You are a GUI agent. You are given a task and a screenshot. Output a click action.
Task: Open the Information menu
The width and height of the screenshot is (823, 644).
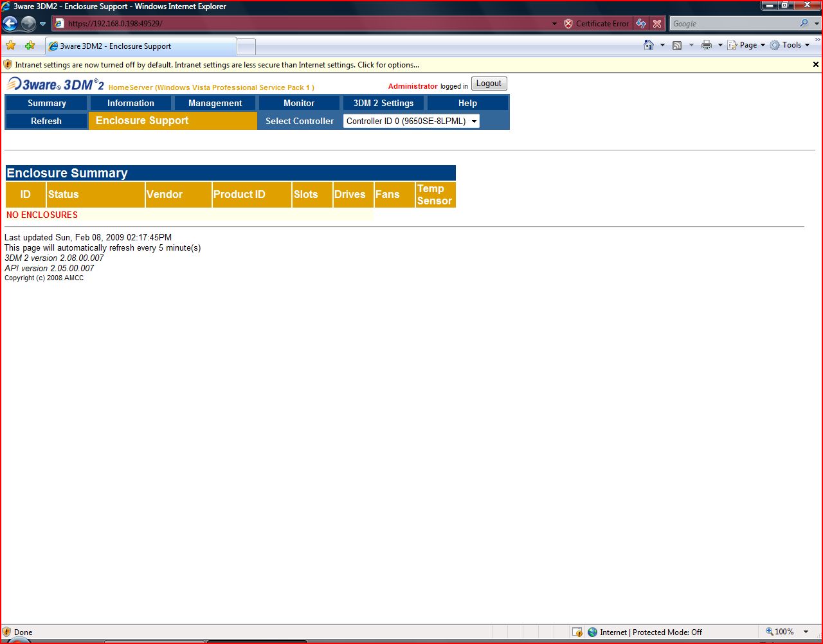(131, 103)
